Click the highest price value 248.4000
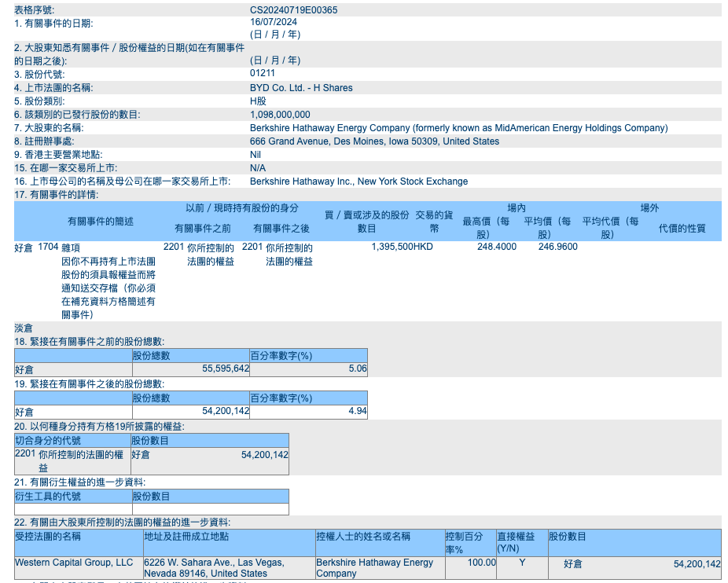Viewport: 728px width, 583px height. pos(497,247)
